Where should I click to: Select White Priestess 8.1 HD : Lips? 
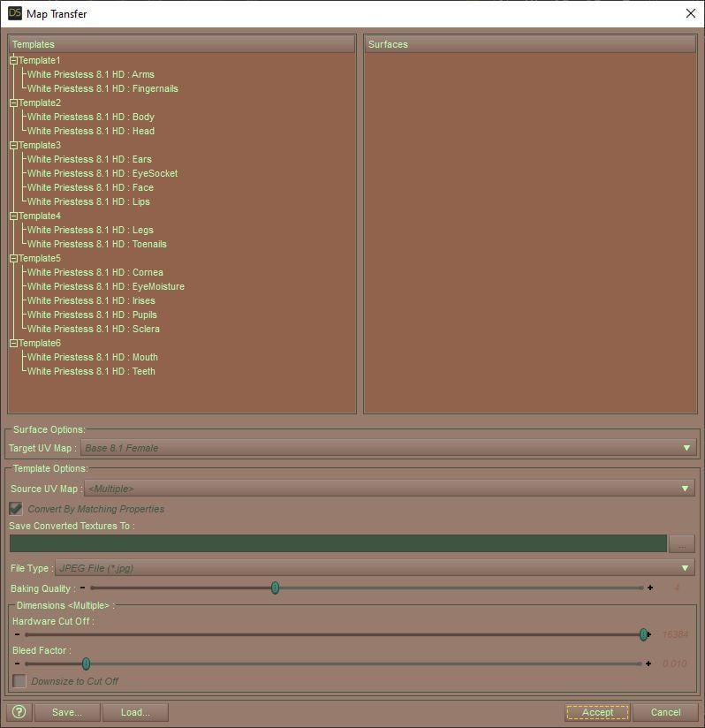tap(88, 201)
